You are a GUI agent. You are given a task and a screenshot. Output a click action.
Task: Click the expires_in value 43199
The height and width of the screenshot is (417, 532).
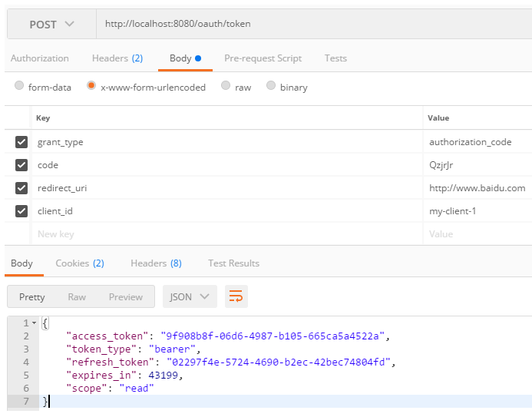tap(163, 375)
